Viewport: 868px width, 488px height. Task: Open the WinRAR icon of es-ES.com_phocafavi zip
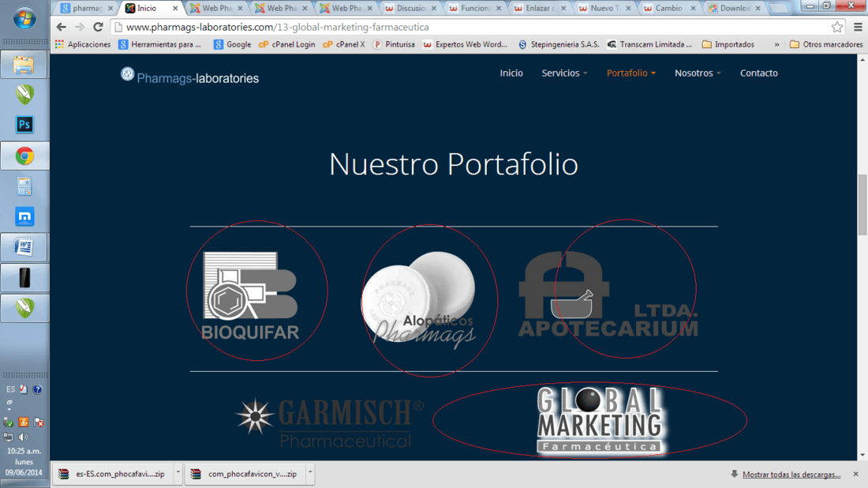coord(64,474)
